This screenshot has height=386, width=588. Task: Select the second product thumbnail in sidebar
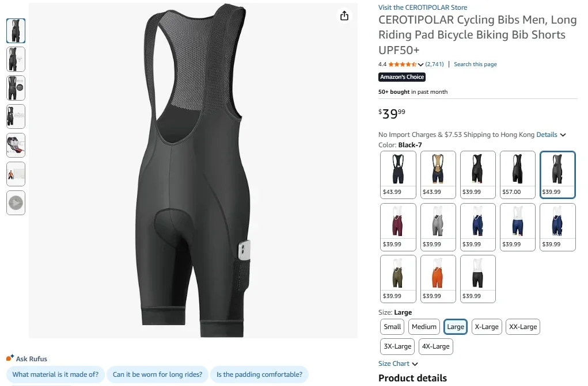tap(16, 59)
